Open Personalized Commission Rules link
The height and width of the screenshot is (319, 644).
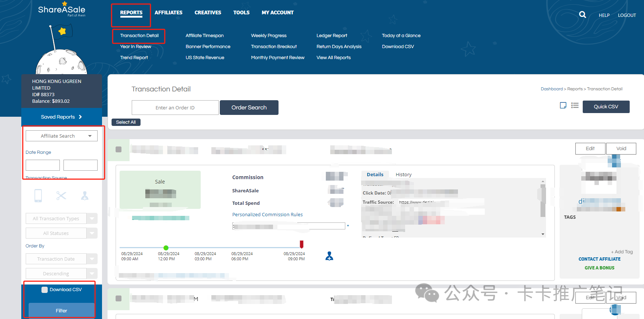(268, 215)
